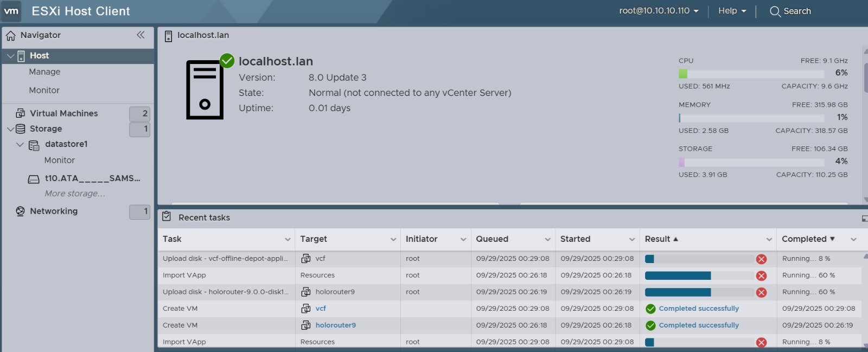Click the Host server icon in Navigator
Image resolution: width=868 pixels, height=352 pixels.
tap(21, 56)
